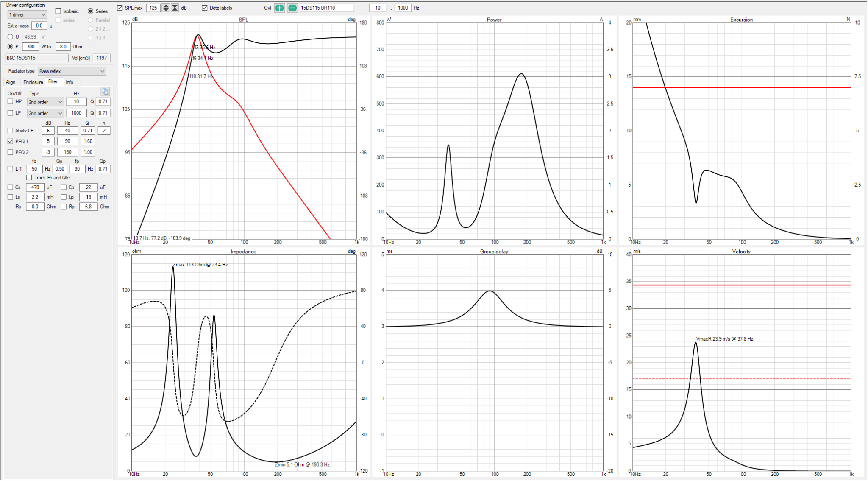Viewport: 868px width, 481px height.
Task: Click the L-T fo 50 Hz field
Action: point(34,168)
